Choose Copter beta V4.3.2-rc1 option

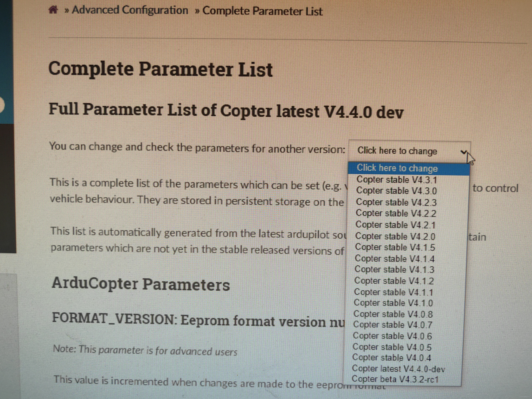point(395,379)
